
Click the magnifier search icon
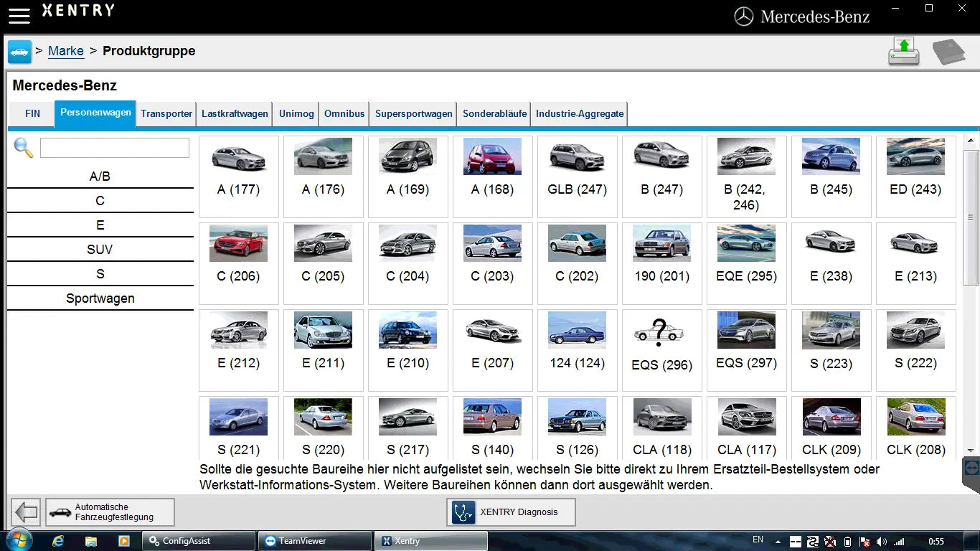coord(24,148)
